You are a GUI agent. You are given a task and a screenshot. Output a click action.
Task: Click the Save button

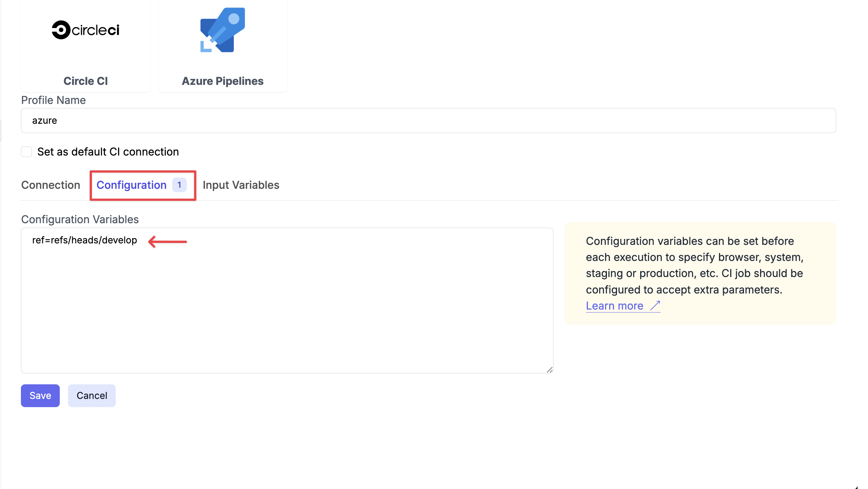(x=40, y=395)
